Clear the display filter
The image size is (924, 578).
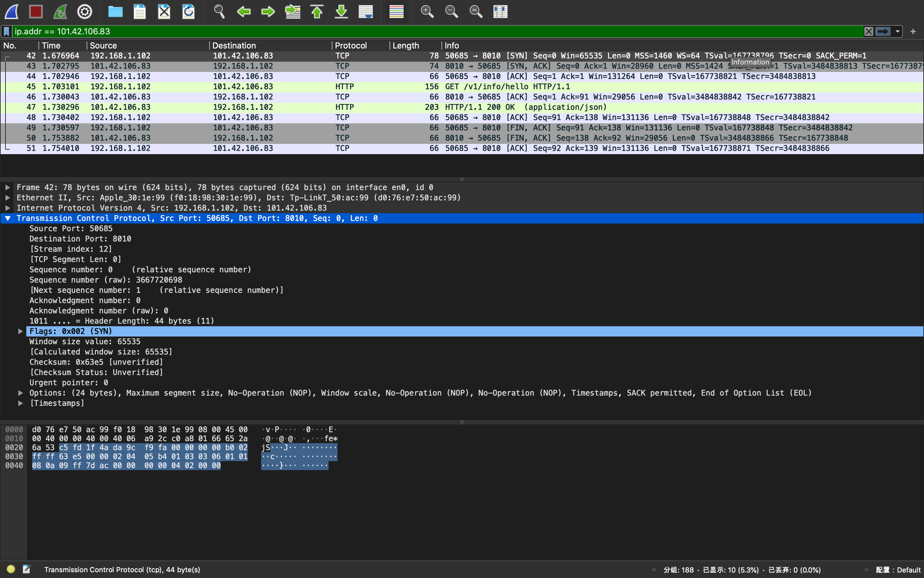(x=868, y=31)
